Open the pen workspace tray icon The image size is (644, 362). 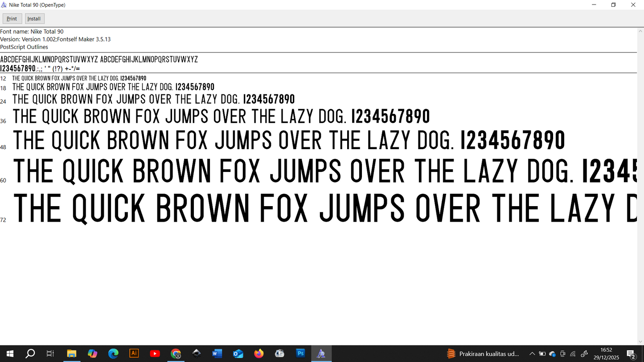[584, 354]
